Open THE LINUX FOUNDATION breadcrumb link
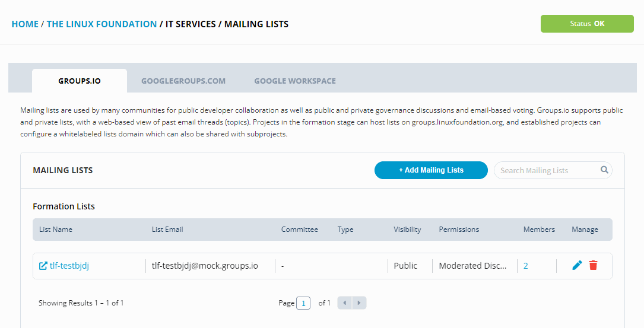The height and width of the screenshot is (328, 644). click(x=101, y=24)
